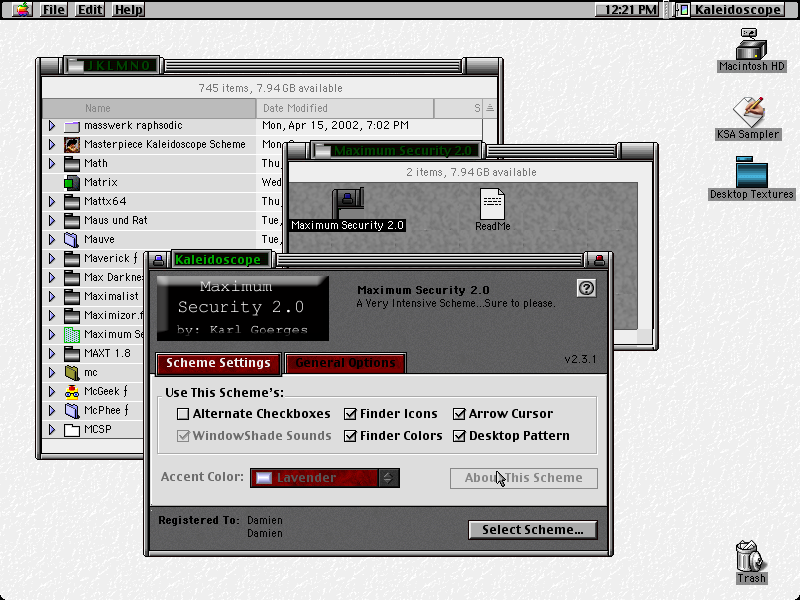The height and width of the screenshot is (600, 800).
Task: Expand the MAXT 1.8 disclosure triangle
Action: click(x=52, y=354)
